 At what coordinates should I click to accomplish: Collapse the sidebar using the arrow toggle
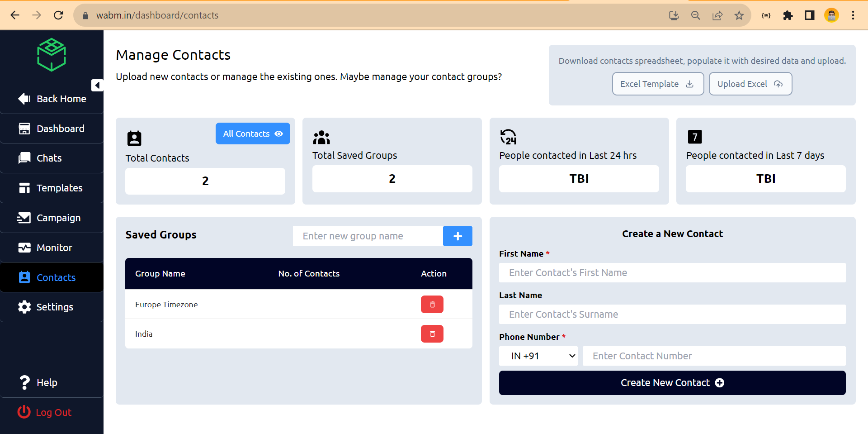coord(97,85)
